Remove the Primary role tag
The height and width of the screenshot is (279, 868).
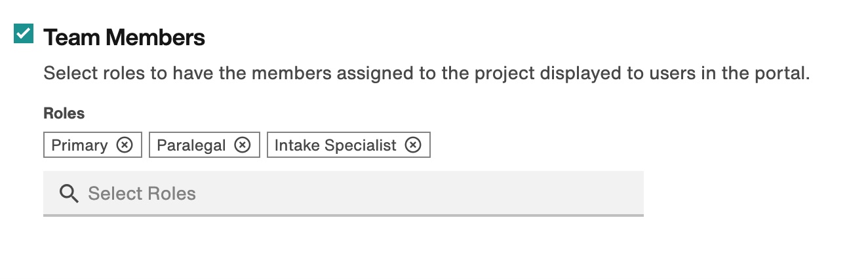(x=125, y=145)
